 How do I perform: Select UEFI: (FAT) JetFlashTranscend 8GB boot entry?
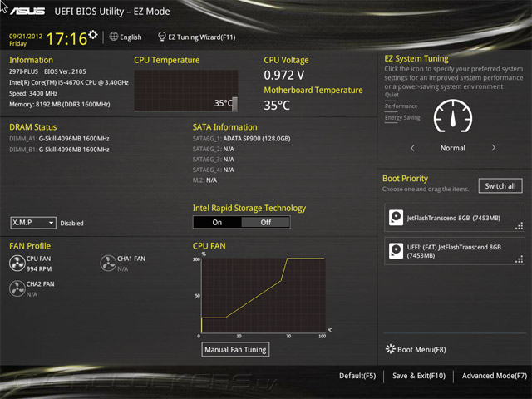[455, 251]
